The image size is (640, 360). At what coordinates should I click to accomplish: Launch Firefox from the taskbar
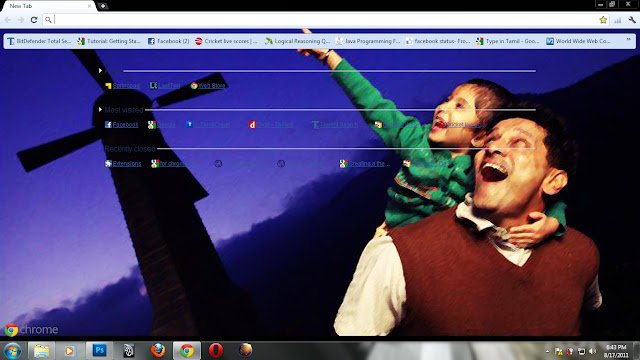pyautogui.click(x=158, y=351)
